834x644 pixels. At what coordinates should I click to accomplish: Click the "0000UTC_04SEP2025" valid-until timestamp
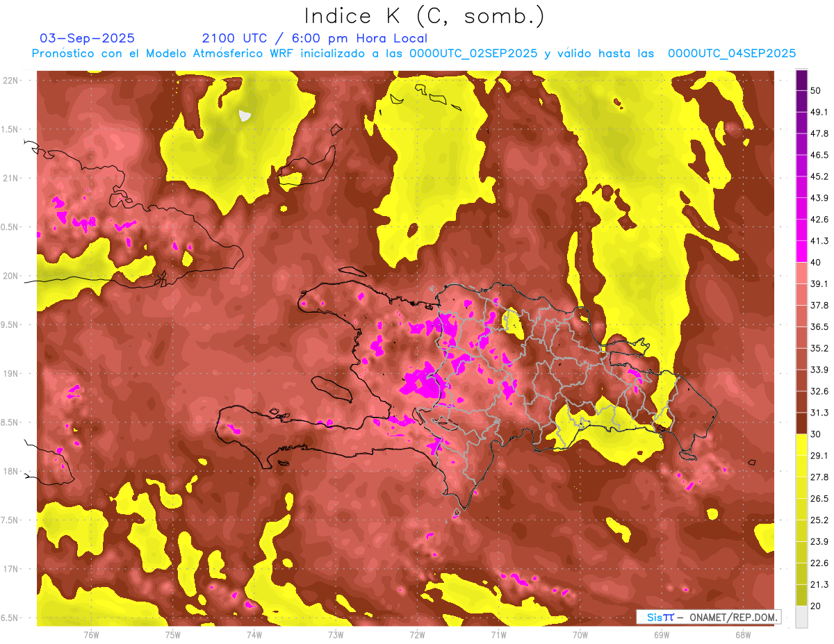pos(731,53)
